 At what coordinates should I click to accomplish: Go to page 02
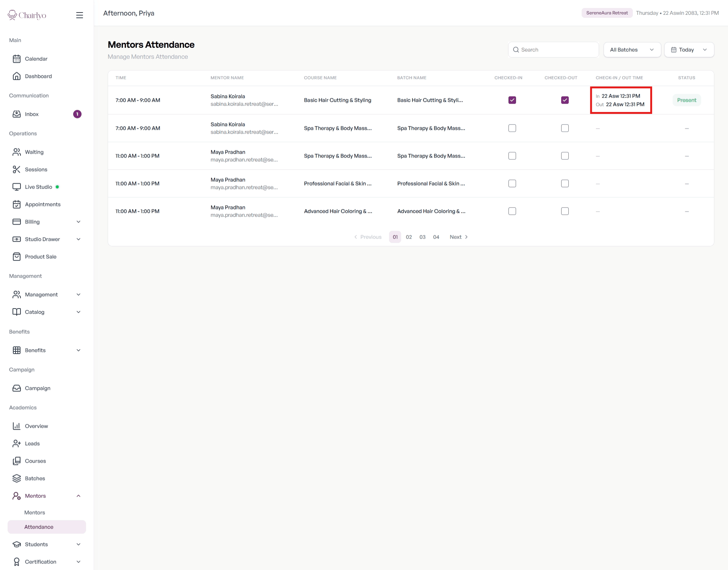tap(409, 237)
